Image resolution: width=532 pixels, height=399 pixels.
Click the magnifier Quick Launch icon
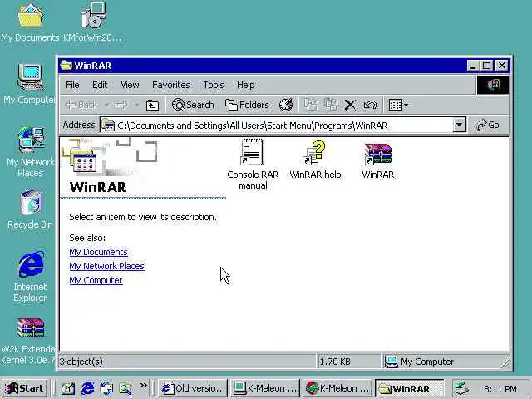[126, 388]
